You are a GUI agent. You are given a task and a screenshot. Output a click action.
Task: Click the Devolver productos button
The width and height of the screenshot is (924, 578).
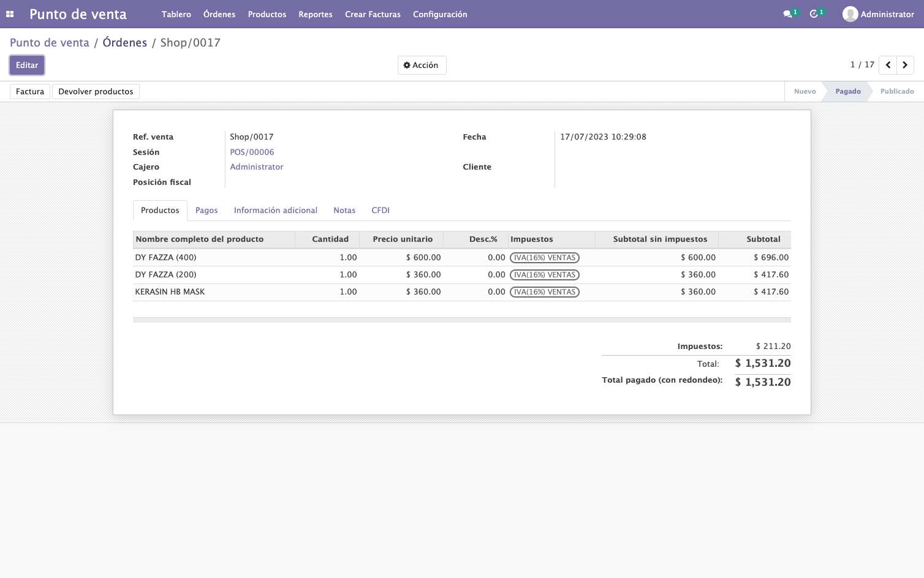pyautogui.click(x=96, y=91)
